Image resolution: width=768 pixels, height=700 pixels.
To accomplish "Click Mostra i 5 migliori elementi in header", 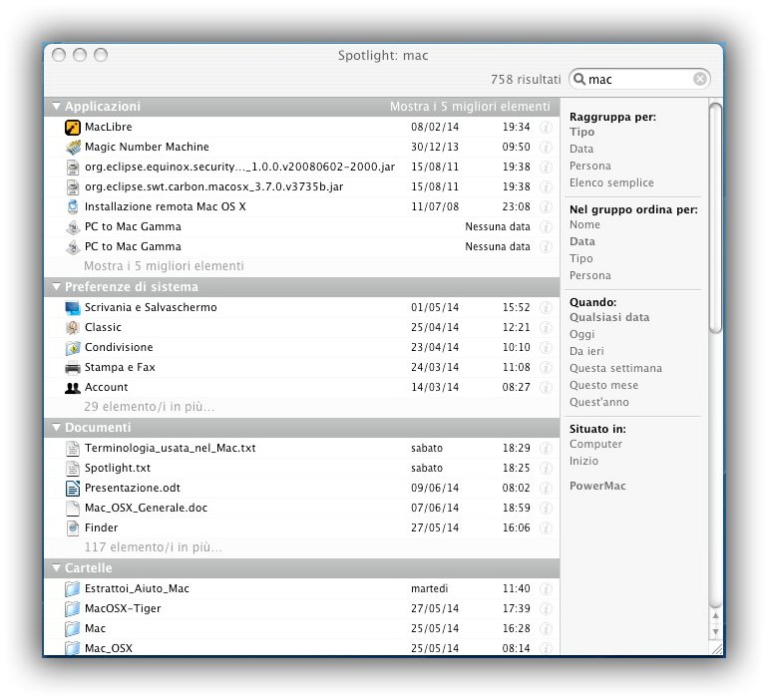I will pyautogui.click(x=470, y=107).
